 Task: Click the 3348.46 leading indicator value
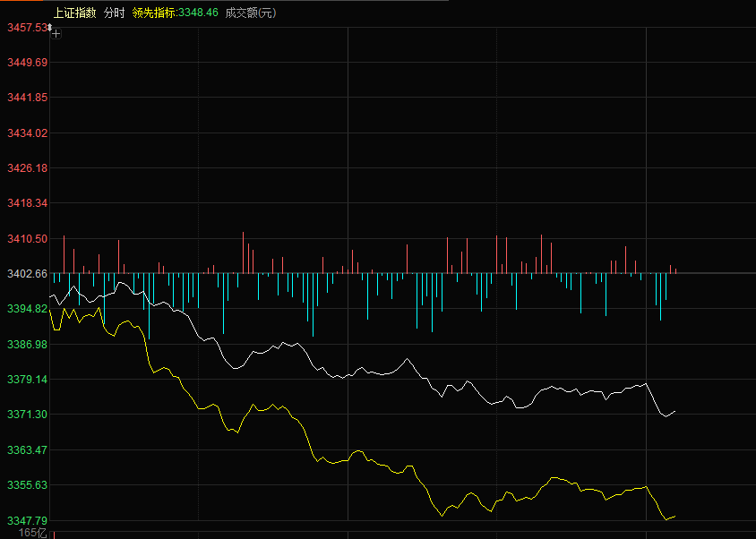point(198,13)
